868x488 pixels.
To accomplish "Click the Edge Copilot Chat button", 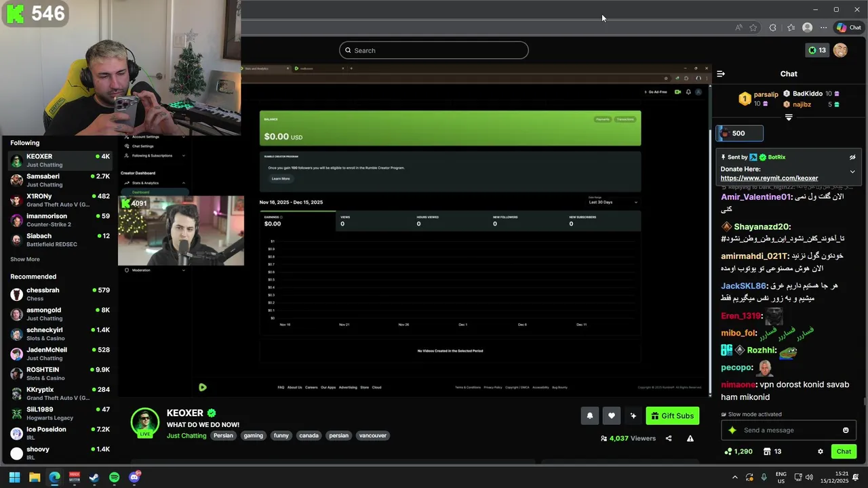I will click(x=848, y=28).
